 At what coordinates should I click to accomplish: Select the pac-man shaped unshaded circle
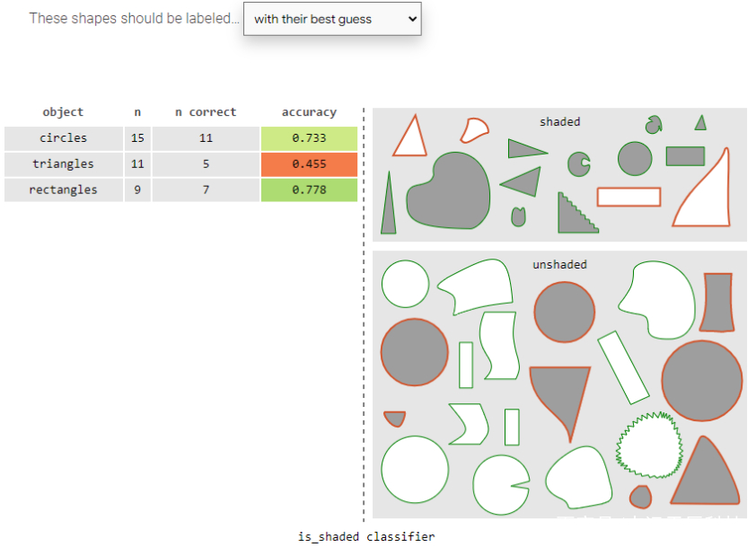point(501,485)
